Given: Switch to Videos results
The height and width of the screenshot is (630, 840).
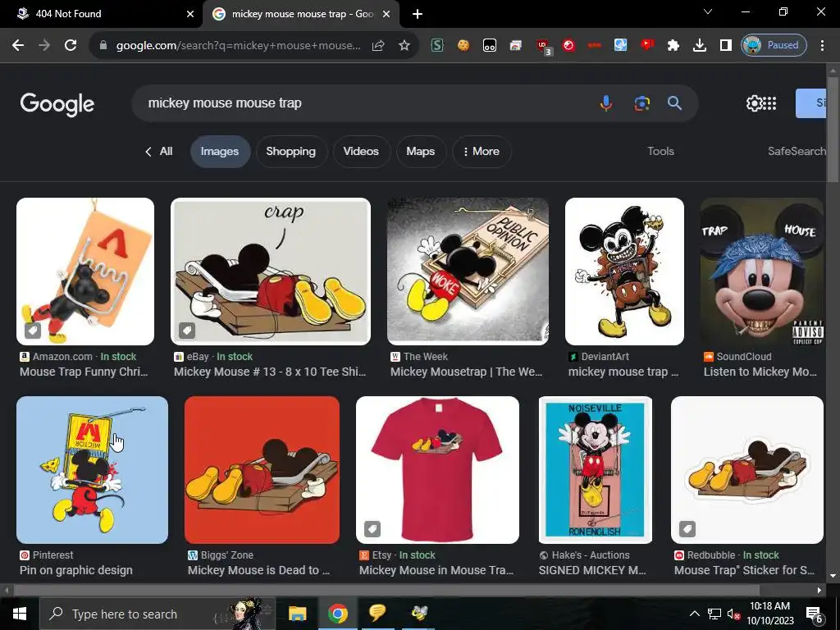Looking at the screenshot, I should click(361, 152).
